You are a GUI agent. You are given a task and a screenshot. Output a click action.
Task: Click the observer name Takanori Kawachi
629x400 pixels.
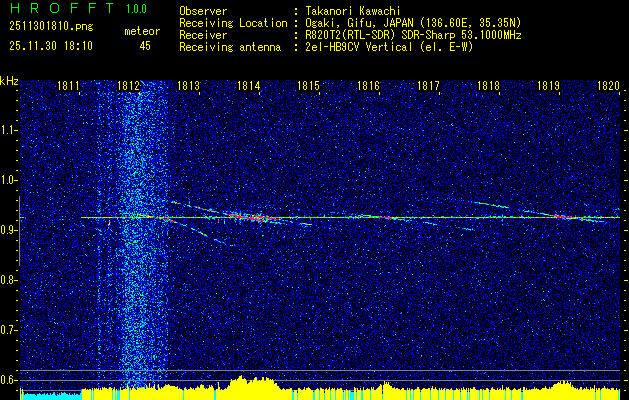(x=353, y=11)
